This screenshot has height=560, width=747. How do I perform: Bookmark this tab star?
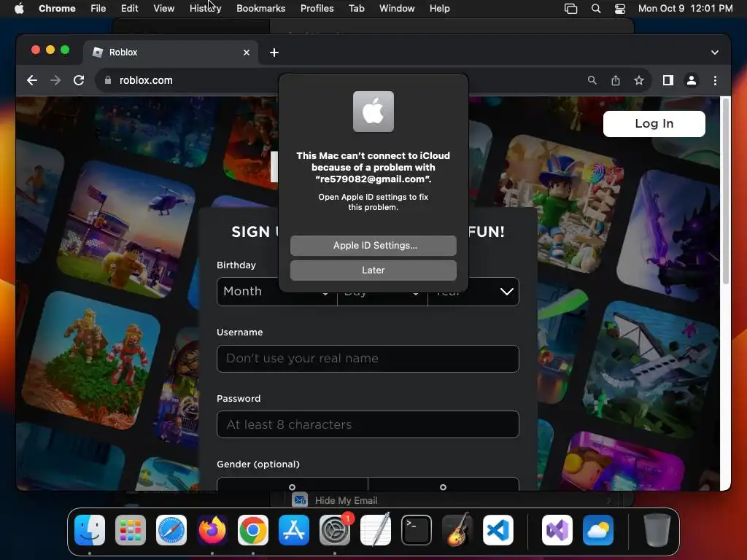coord(639,80)
